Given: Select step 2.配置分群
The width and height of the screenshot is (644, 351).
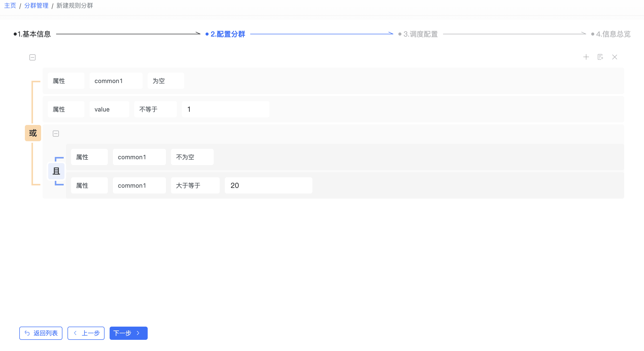Looking at the screenshot, I should (225, 34).
